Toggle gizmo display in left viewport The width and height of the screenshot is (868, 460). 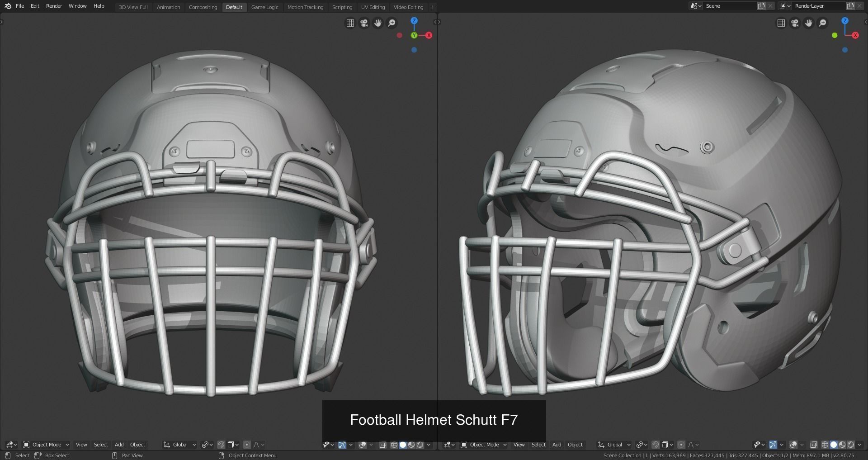click(x=342, y=445)
